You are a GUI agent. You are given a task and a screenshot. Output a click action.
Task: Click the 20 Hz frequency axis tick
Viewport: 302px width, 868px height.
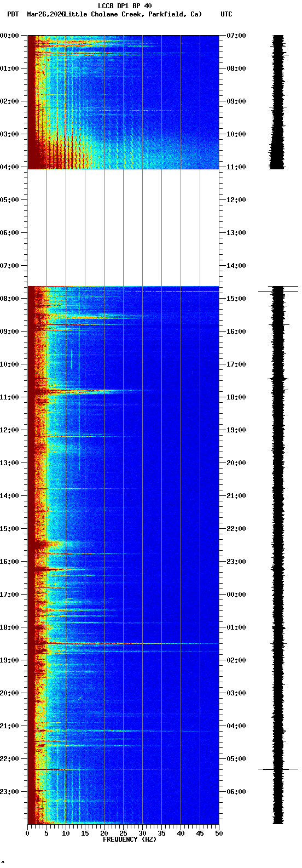104,833
